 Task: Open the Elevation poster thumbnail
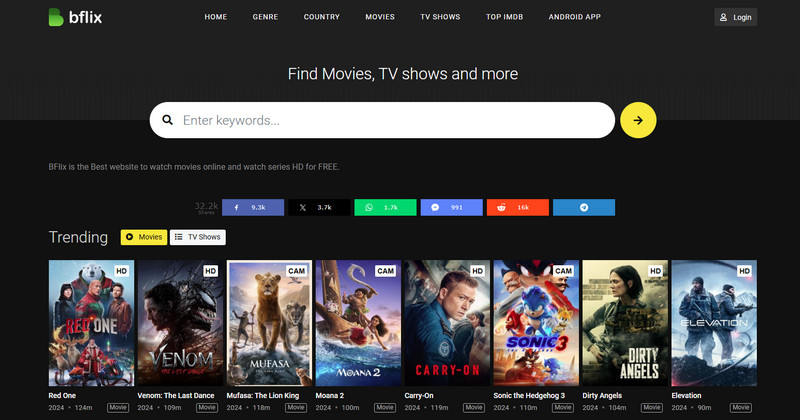point(714,323)
